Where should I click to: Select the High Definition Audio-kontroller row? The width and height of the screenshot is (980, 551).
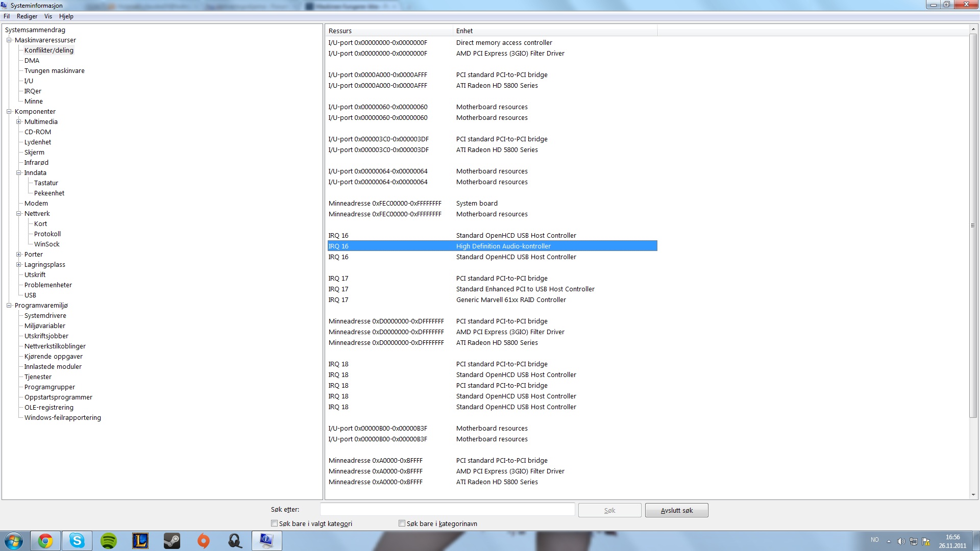pos(492,246)
